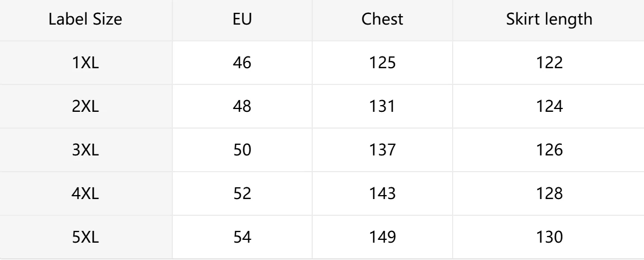
Task: Click the Label Size column header
Action: tap(86, 20)
